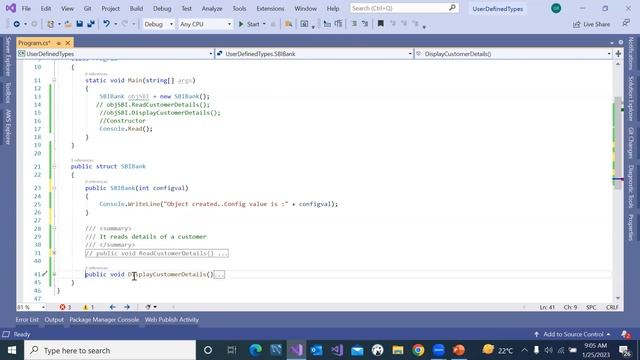Open Microsoft Edge from the taskbar
640x360 pixels.
[x=256, y=350]
